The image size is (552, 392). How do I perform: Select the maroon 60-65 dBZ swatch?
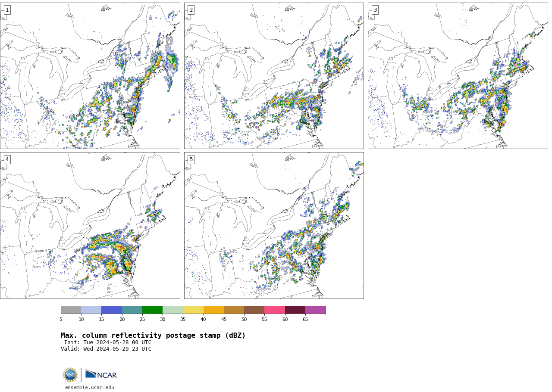(x=295, y=310)
